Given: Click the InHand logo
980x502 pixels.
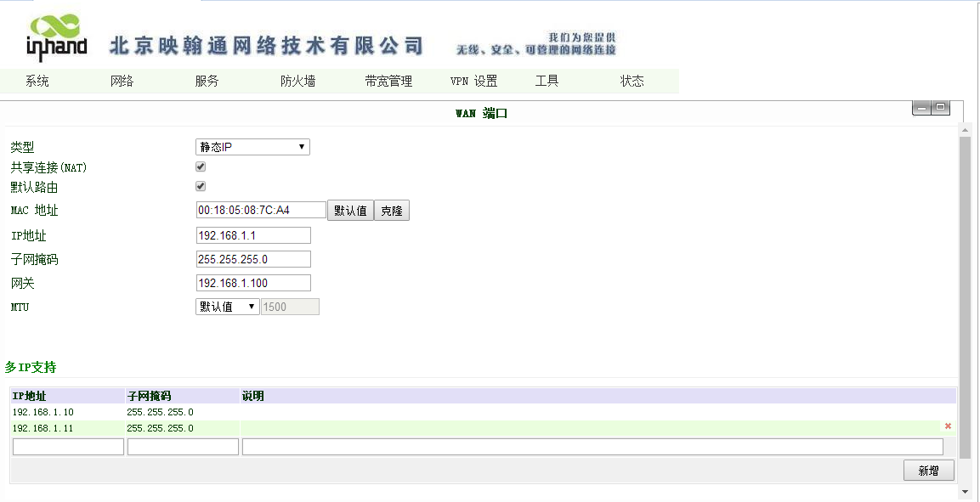Looking at the screenshot, I should click(57, 37).
